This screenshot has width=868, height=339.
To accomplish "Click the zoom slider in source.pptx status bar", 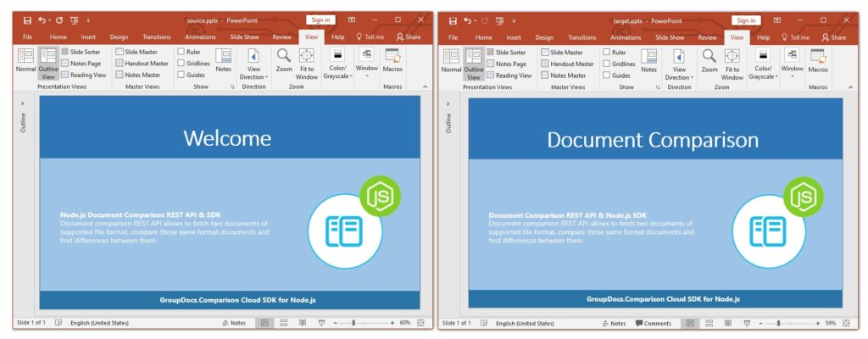I will [353, 323].
